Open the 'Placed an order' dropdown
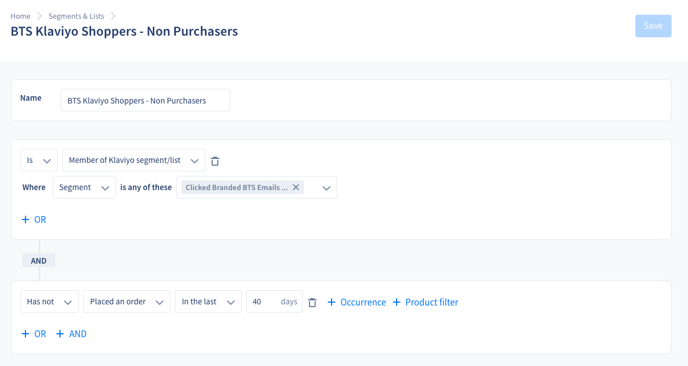The width and height of the screenshot is (688, 366). pyautogui.click(x=126, y=302)
